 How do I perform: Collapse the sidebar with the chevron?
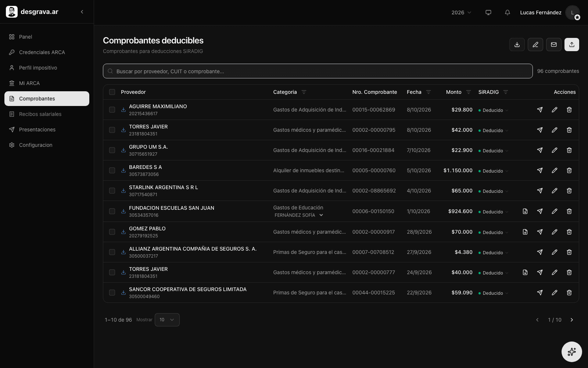(x=82, y=12)
